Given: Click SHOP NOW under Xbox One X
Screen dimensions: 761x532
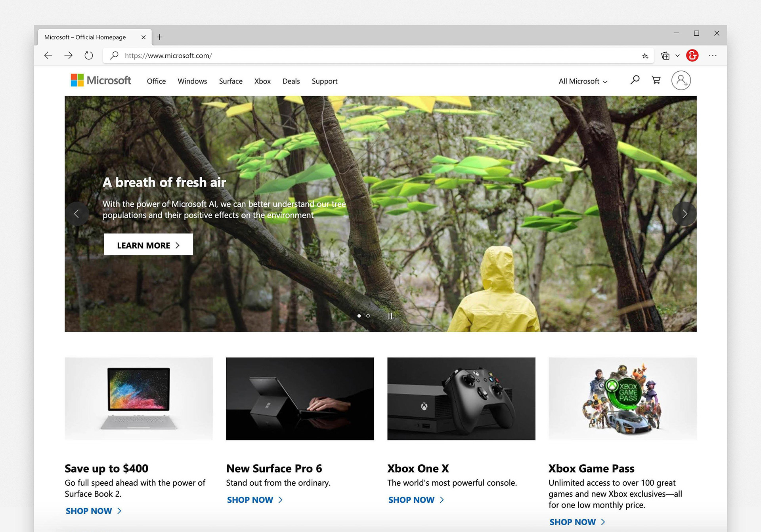Looking at the screenshot, I should 416,500.
